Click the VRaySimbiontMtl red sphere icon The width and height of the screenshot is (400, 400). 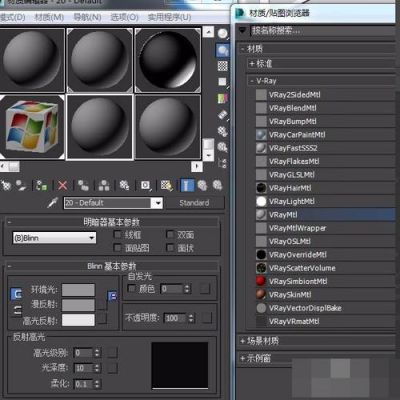pos(261,281)
